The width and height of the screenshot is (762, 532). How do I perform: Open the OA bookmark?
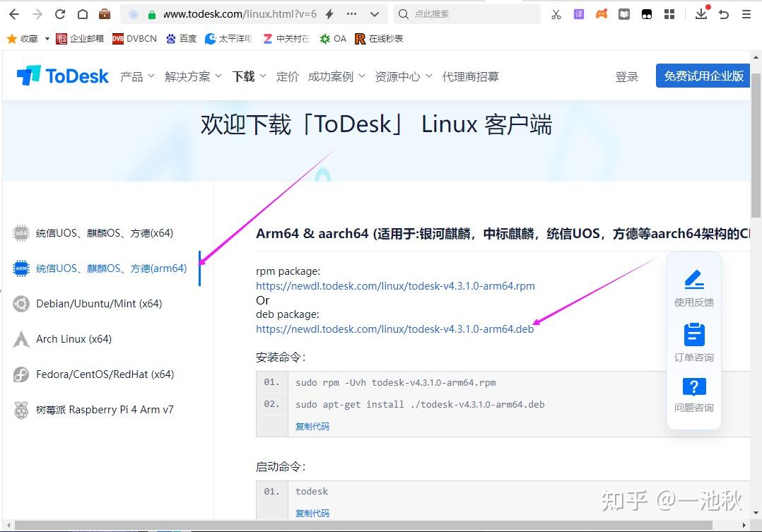tap(333, 38)
